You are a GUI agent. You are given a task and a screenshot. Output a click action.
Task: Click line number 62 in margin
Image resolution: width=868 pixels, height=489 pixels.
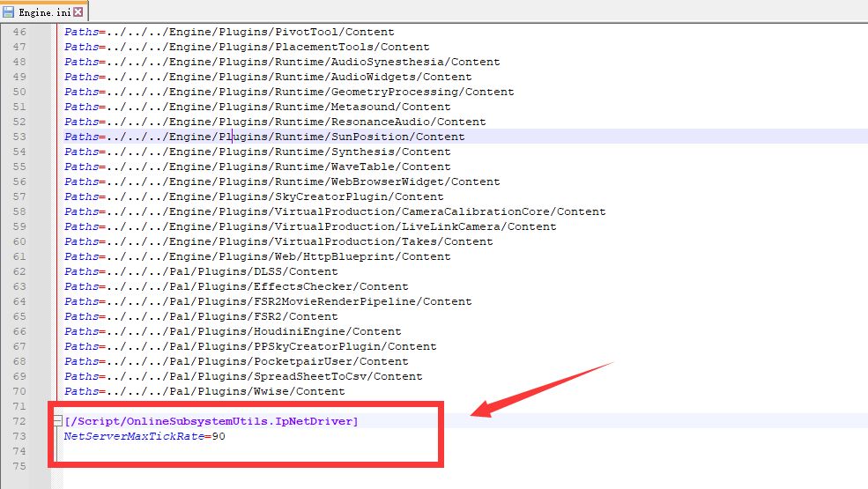pos(19,270)
